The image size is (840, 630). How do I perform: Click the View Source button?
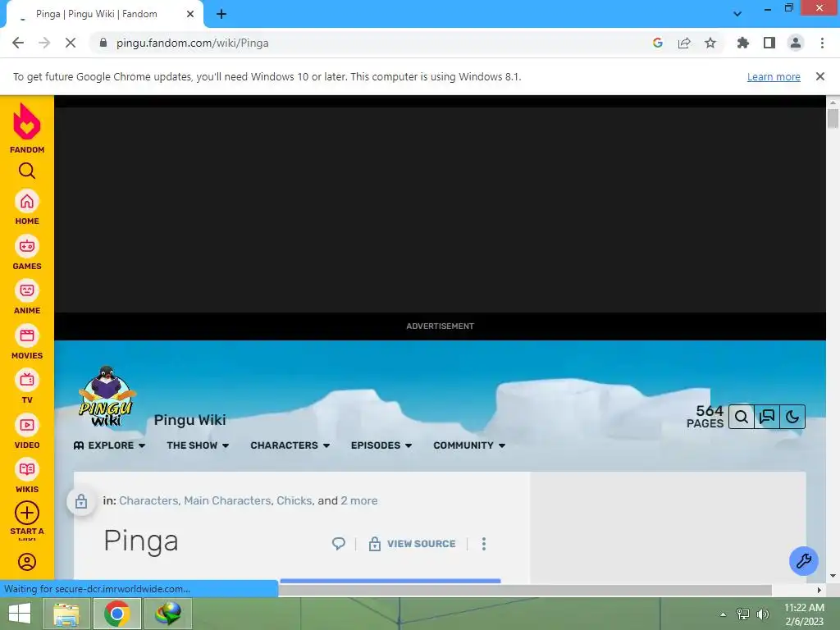[413, 544]
